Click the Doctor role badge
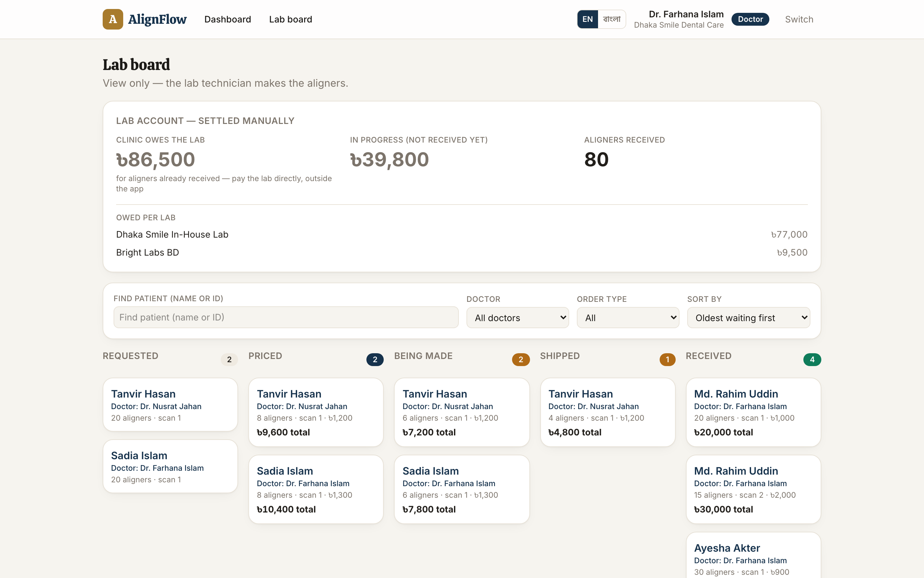This screenshot has width=924, height=578. (x=750, y=19)
